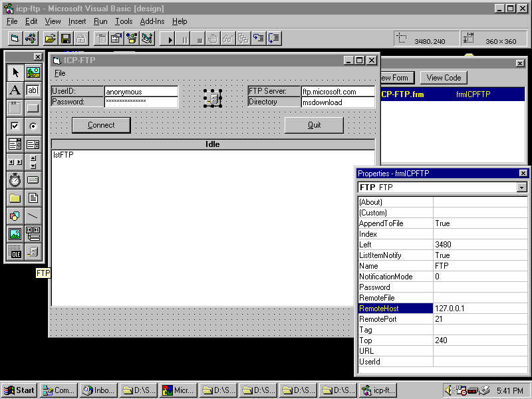Click the FTP Server text field
This screenshot has width=532, height=399.
coord(337,92)
